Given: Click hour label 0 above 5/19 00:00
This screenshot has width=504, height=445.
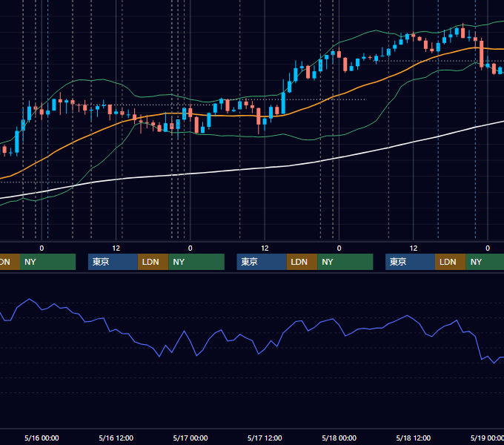Looking at the screenshot, I should click(x=488, y=248).
